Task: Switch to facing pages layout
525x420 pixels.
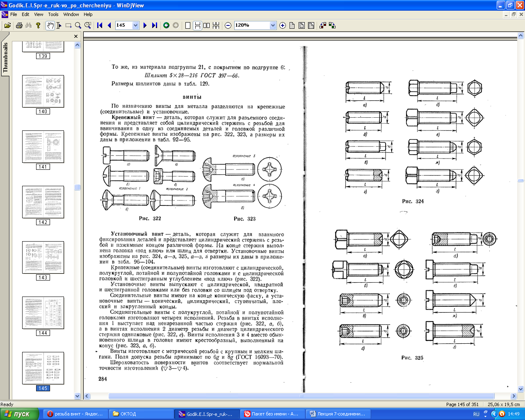Action: tap(207, 25)
